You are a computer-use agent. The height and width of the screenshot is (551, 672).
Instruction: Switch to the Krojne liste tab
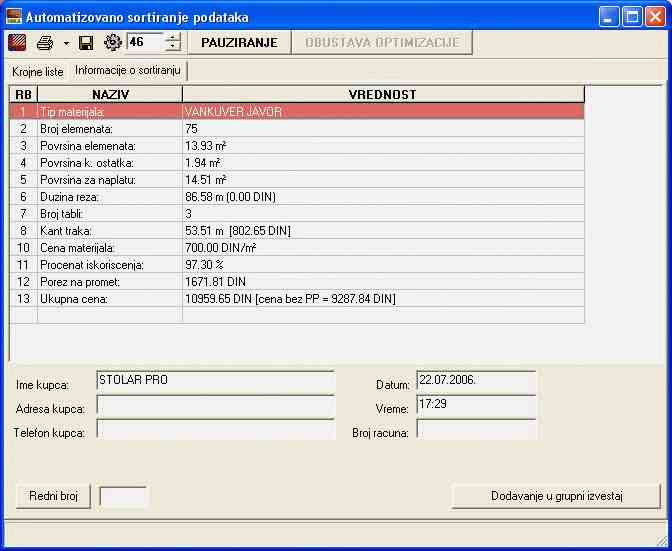(37, 72)
